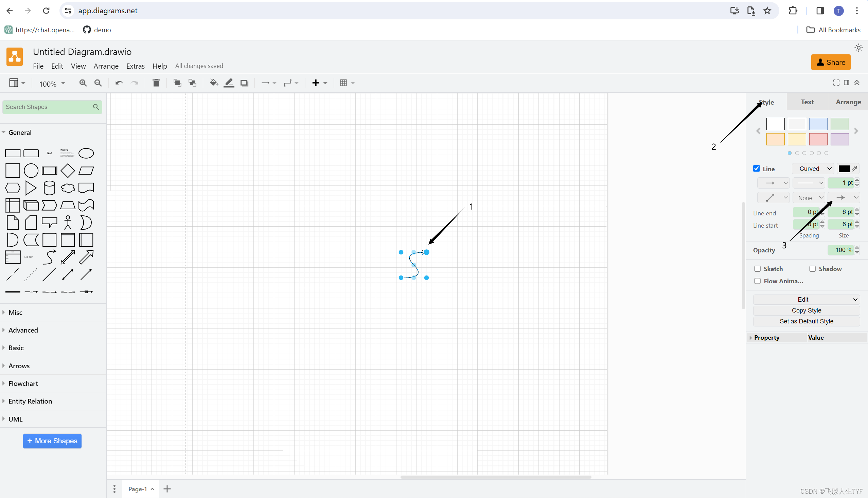The width and height of the screenshot is (868, 498).
Task: Click the Fullscreen icon in toolbar
Action: click(836, 83)
